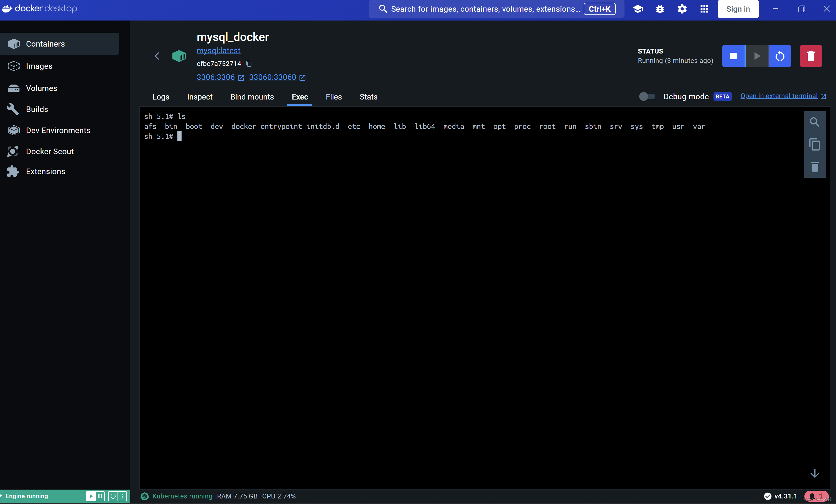Open the apps grid icon

704,9
